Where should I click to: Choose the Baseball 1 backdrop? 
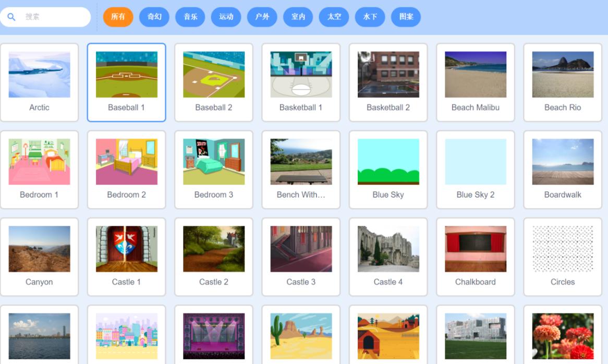point(126,82)
